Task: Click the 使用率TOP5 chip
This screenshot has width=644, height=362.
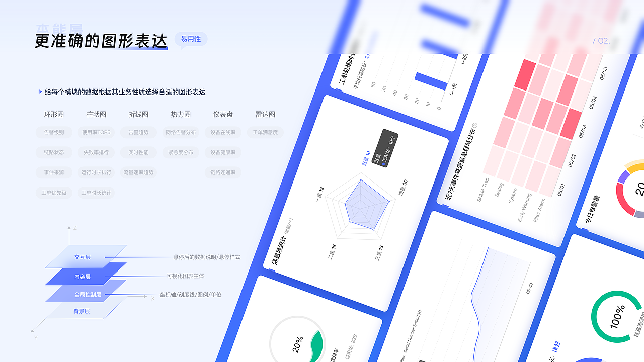Action: click(x=96, y=133)
